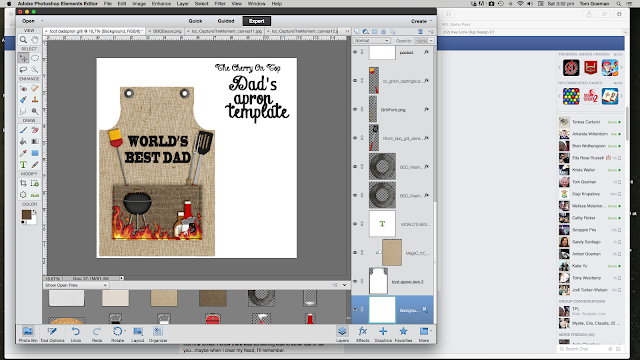Hide the GrillFork.png layer
The width and height of the screenshot is (640, 360).
pos(355,109)
